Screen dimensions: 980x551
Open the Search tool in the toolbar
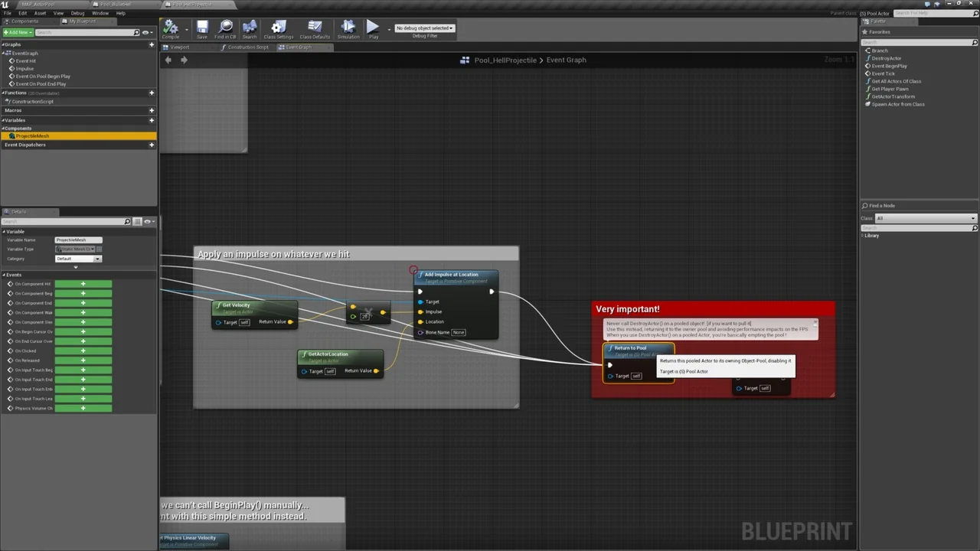(x=250, y=28)
